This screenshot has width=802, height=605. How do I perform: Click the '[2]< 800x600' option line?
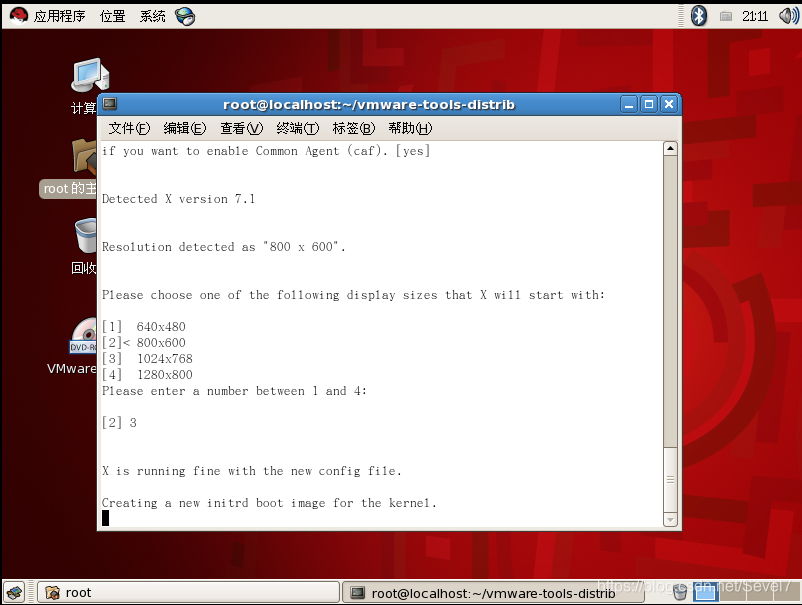pos(144,343)
